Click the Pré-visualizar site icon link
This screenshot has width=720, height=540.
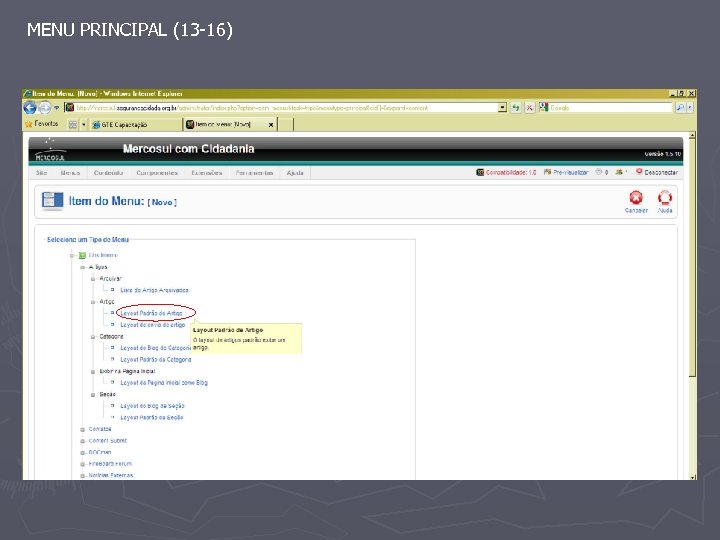[x=566, y=172]
